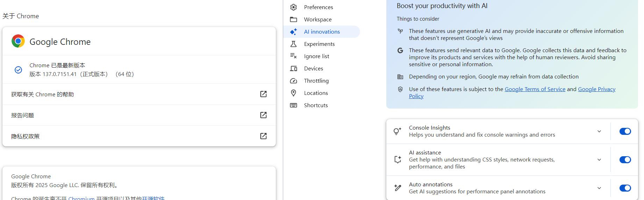
Task: Click the AI innovations sparkle icon
Action: 293,32
